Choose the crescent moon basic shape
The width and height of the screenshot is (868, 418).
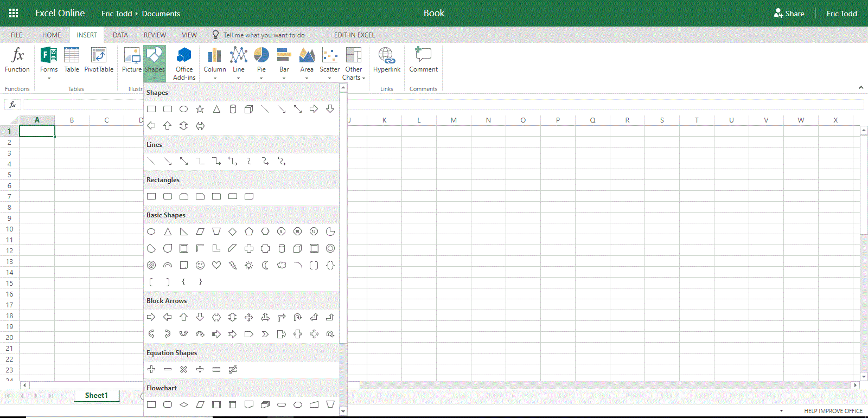[265, 265]
